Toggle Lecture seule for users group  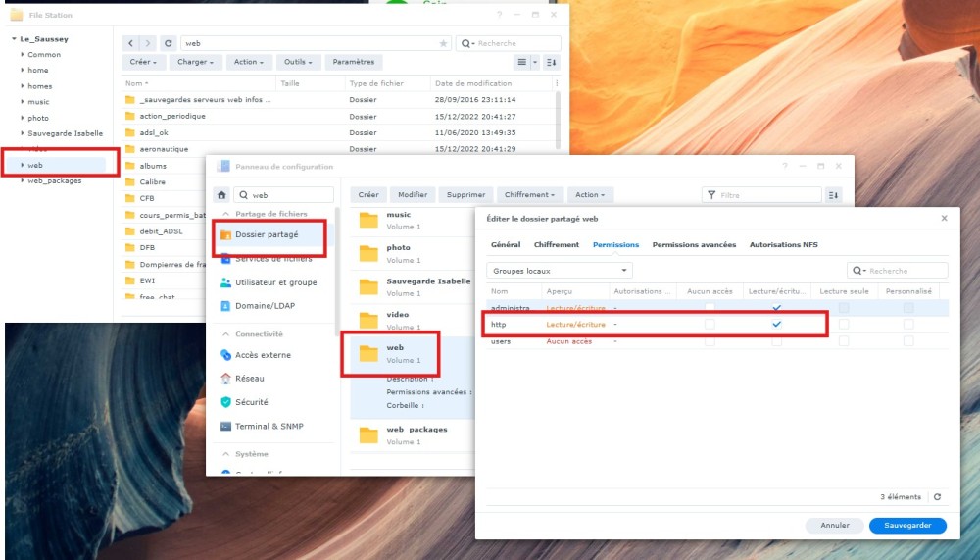click(844, 341)
